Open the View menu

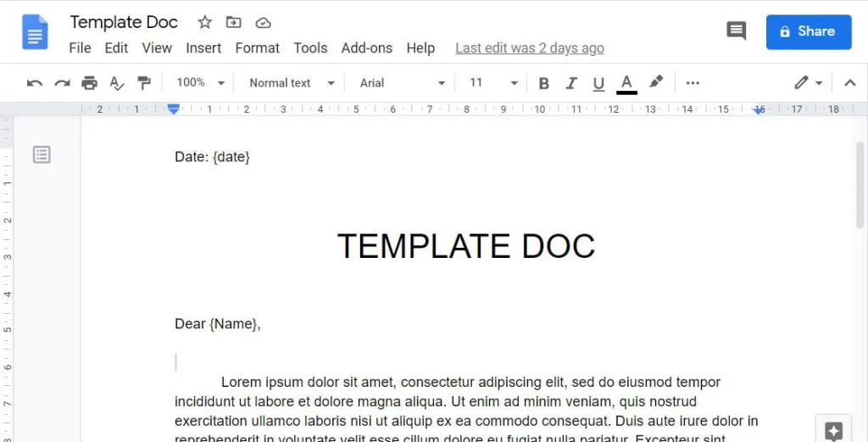pos(157,48)
